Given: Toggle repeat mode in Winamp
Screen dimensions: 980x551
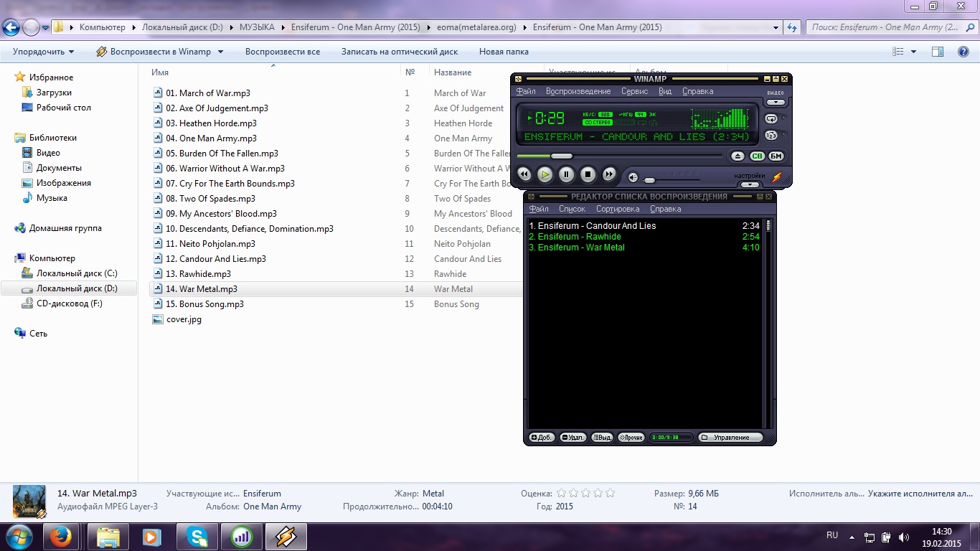Looking at the screenshot, I should click(x=771, y=118).
